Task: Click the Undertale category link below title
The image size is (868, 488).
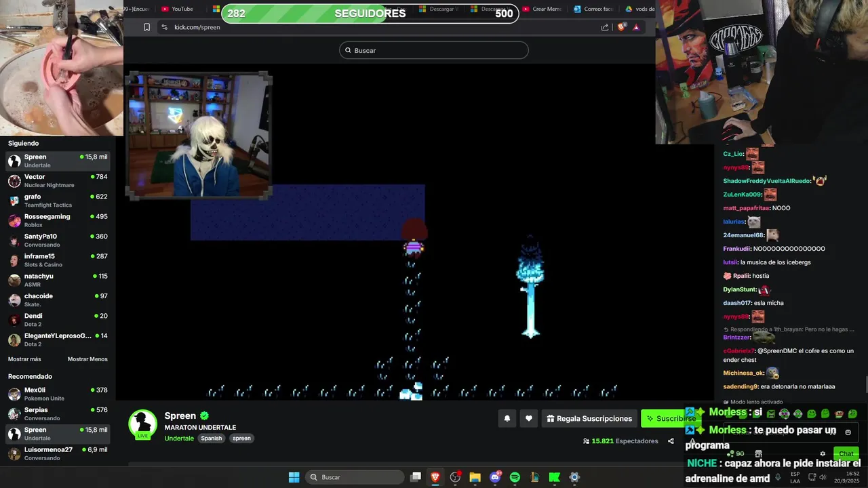Action: 179,439
